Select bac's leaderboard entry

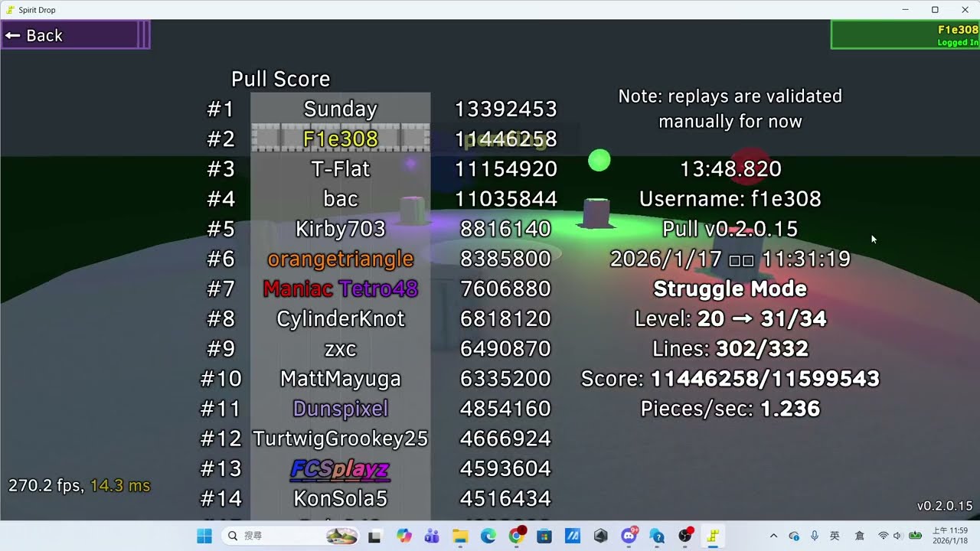(341, 199)
